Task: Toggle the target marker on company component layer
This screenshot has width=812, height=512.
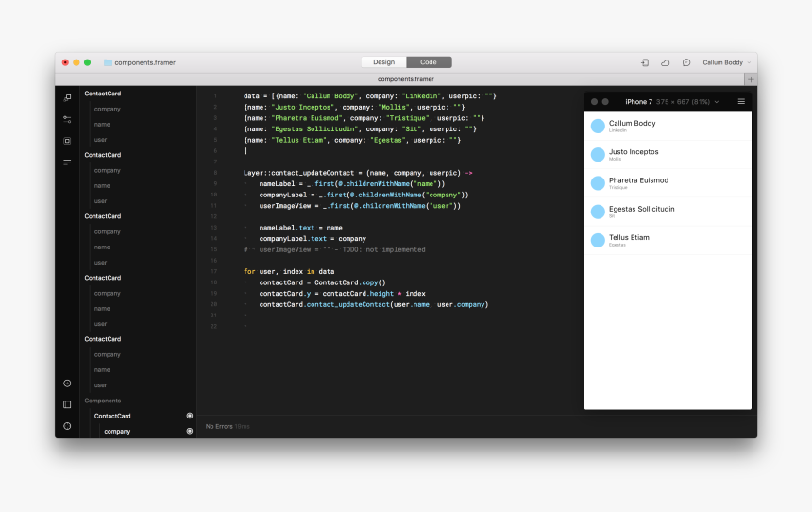Action: (189, 431)
